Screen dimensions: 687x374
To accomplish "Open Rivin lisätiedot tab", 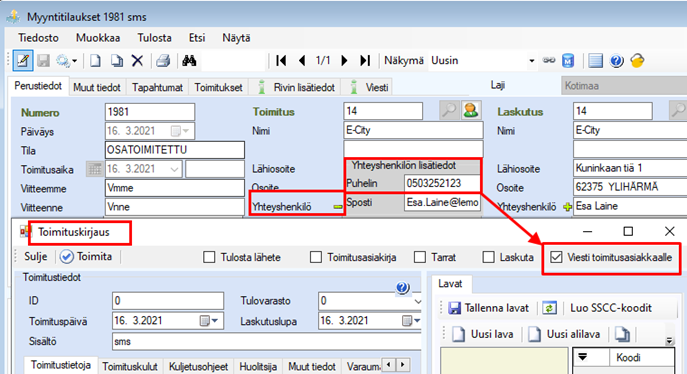I will (296, 88).
